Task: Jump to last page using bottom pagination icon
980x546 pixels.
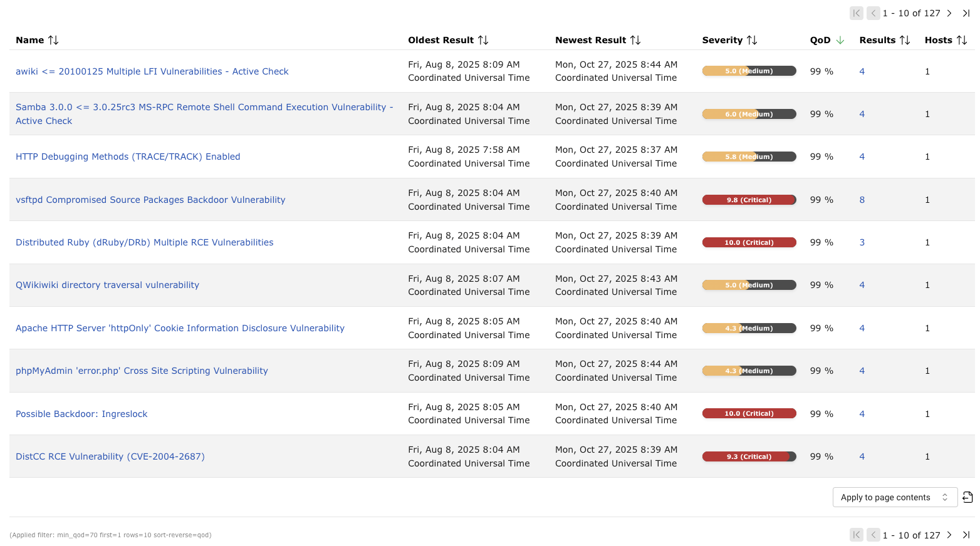Action: (966, 535)
